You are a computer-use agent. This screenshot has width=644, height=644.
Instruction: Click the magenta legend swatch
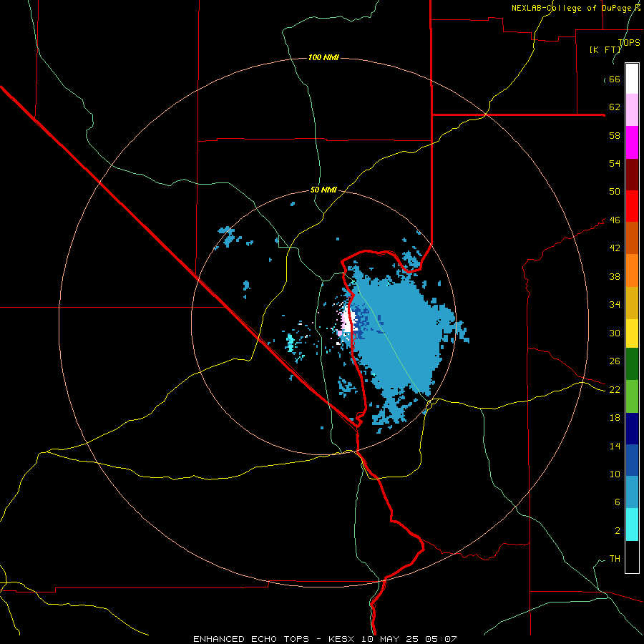pyautogui.click(x=632, y=142)
